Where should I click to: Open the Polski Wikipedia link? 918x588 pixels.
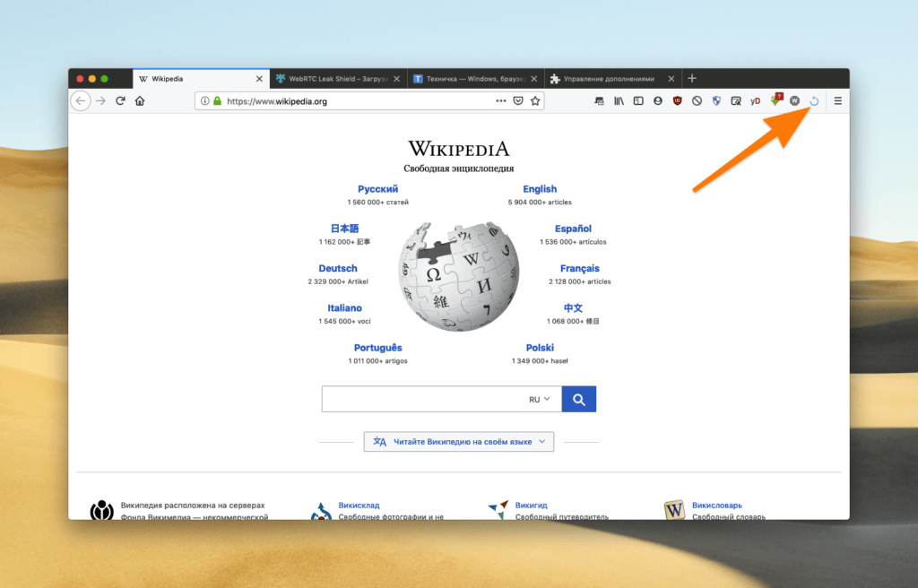pyautogui.click(x=540, y=348)
